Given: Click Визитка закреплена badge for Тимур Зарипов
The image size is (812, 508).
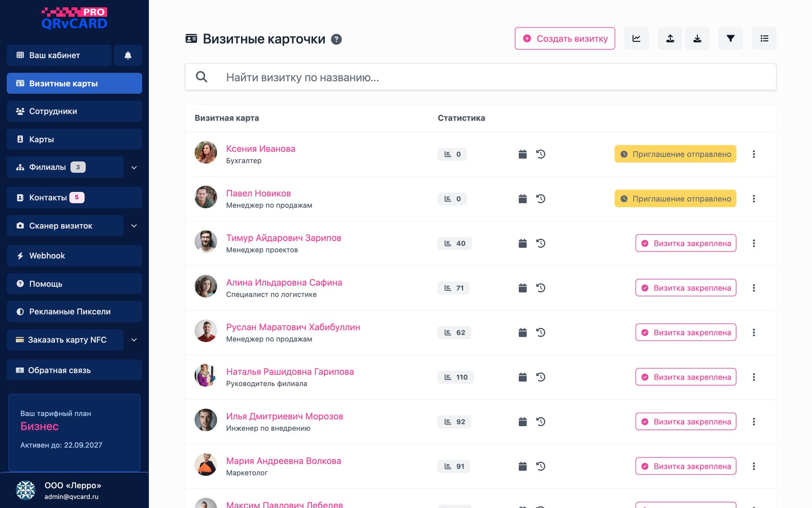Looking at the screenshot, I should [686, 243].
